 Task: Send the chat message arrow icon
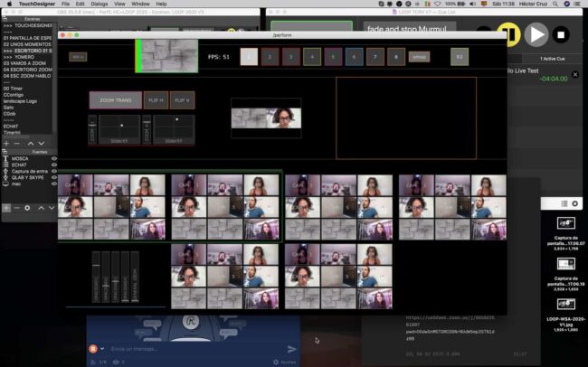[291, 349]
